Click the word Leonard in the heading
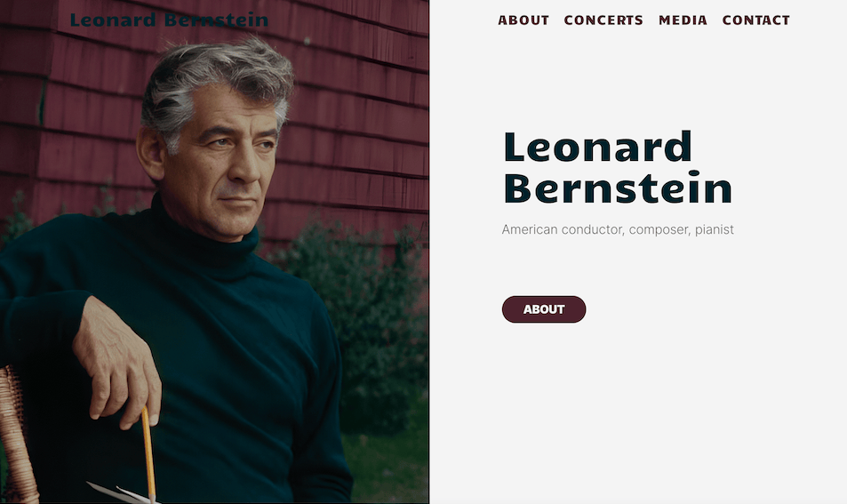Viewport: 847px width, 504px height. tap(597, 147)
